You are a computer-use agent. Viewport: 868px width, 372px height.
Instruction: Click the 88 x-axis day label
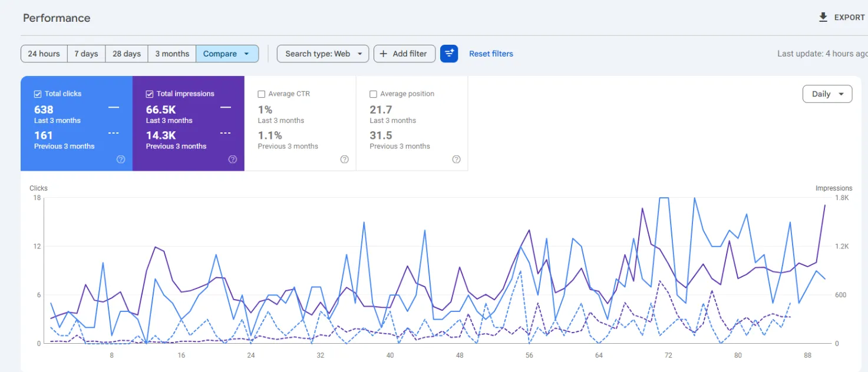tap(807, 356)
